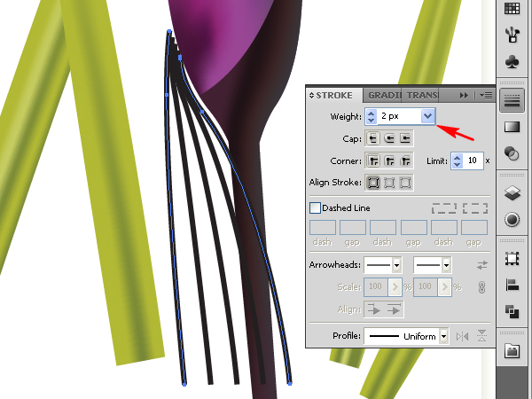Click the miter Limit stepper arrows
Image resolution: width=532 pixels, height=399 pixels.
click(457, 160)
